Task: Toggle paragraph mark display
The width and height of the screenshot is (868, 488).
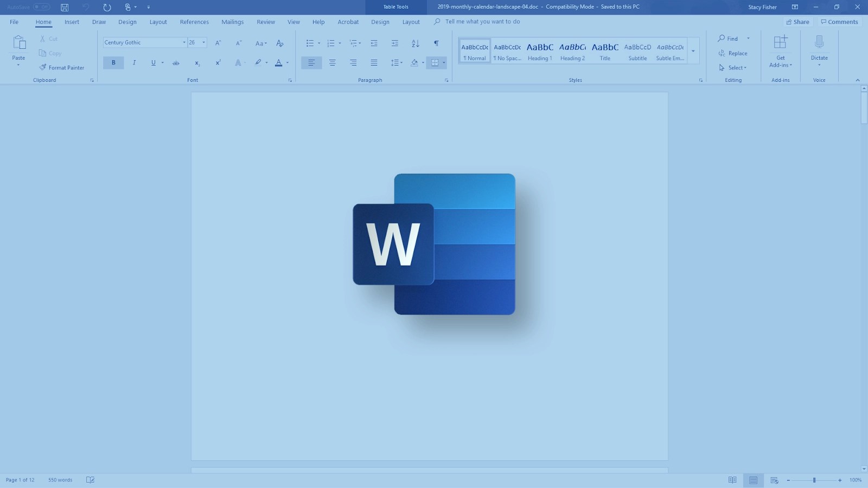Action: pos(436,43)
